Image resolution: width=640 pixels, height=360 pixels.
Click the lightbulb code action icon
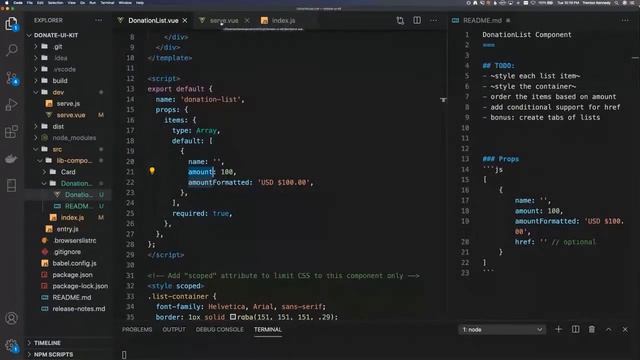(152, 171)
